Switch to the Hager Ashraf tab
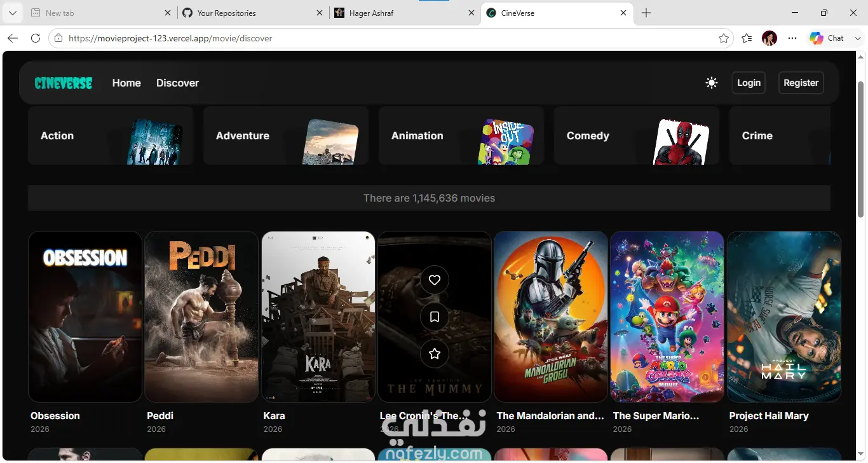Image resolution: width=868 pixels, height=463 pixels. click(405, 13)
